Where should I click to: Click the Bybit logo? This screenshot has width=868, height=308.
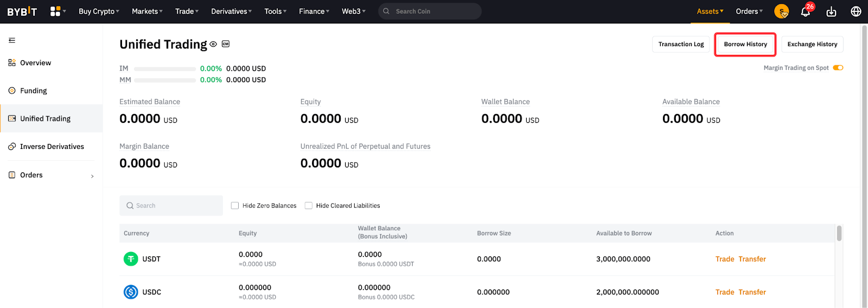pyautogui.click(x=22, y=11)
